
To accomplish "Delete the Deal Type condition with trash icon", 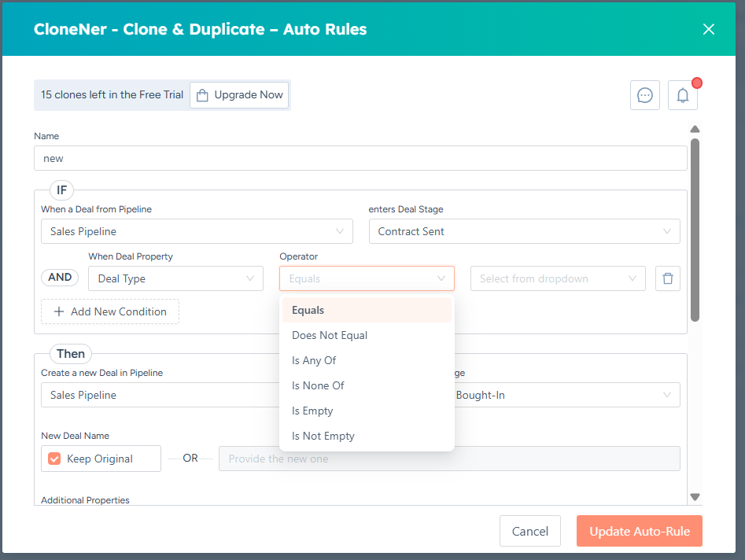I will (x=668, y=278).
